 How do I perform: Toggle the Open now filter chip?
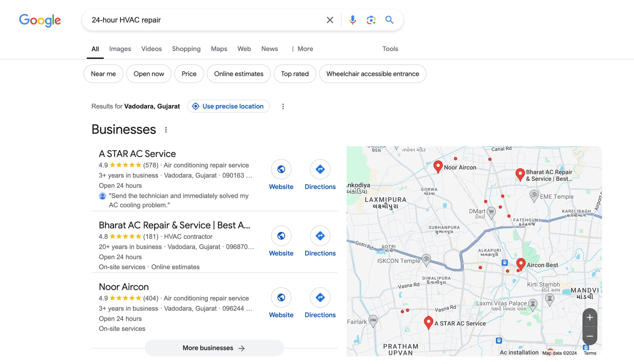click(149, 74)
